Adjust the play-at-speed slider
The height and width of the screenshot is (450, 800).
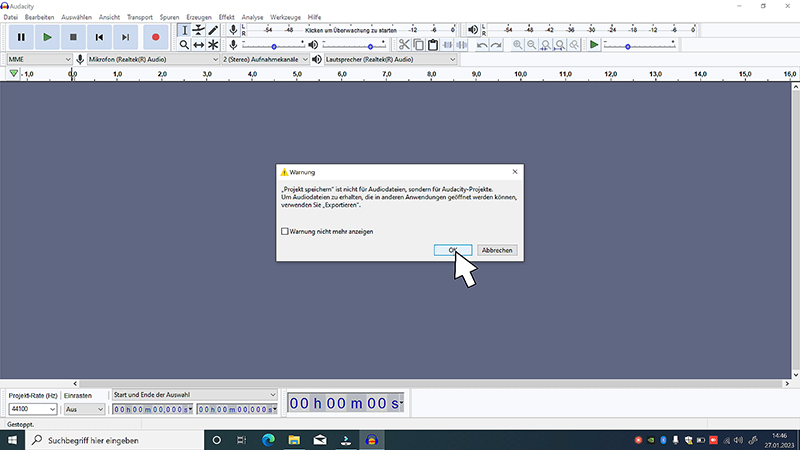point(639,45)
